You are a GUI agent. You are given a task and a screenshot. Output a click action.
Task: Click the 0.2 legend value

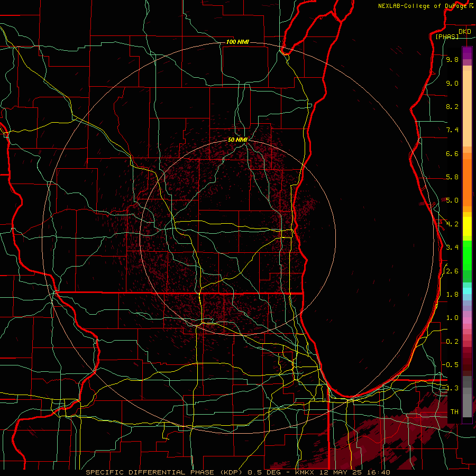coord(452,342)
